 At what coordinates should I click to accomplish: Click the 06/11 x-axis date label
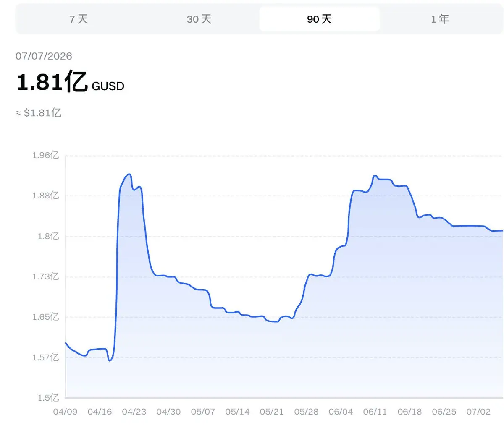(x=375, y=412)
